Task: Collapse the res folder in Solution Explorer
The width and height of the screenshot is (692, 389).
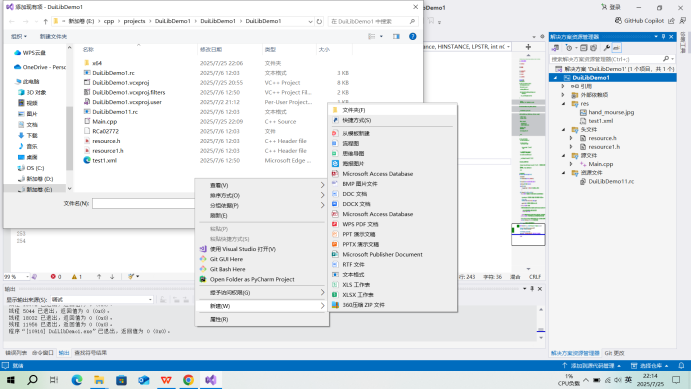Action: pos(564,104)
